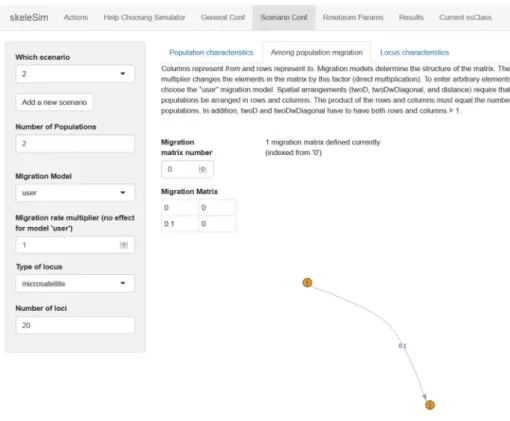Image resolution: width=510 pixels, height=421 pixels.
Task: Select top-left migration matrix cell
Action: [180, 208]
